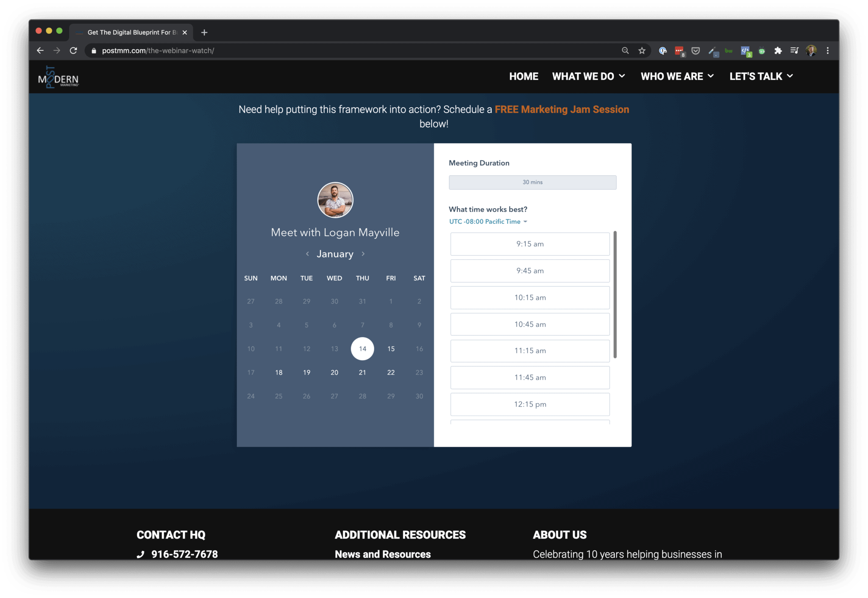Select January 22 on the calendar

coord(391,372)
